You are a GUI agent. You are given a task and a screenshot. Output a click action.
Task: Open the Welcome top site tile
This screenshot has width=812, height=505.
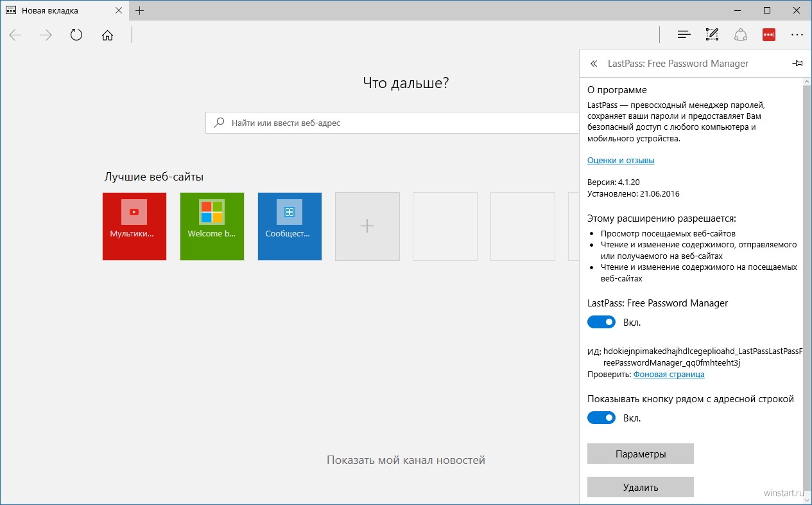point(212,226)
